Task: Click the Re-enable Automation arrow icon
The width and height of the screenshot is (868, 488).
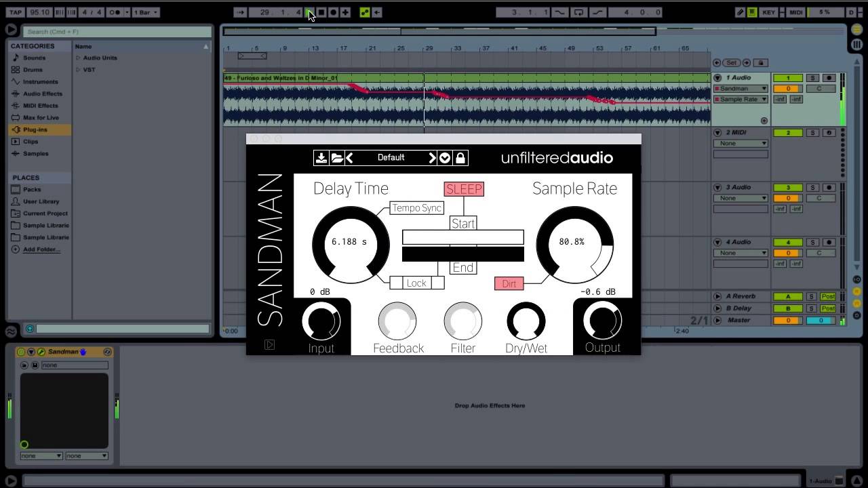Action: click(x=377, y=12)
